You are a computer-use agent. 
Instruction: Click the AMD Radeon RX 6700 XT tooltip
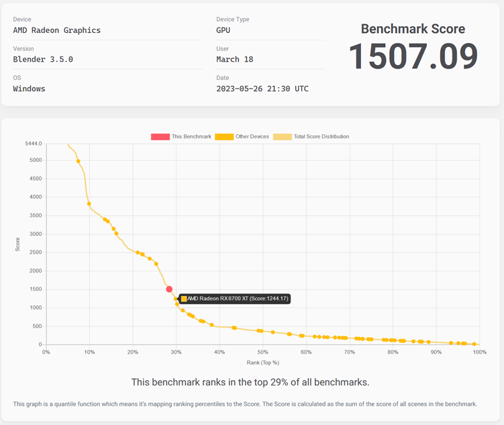pos(235,299)
